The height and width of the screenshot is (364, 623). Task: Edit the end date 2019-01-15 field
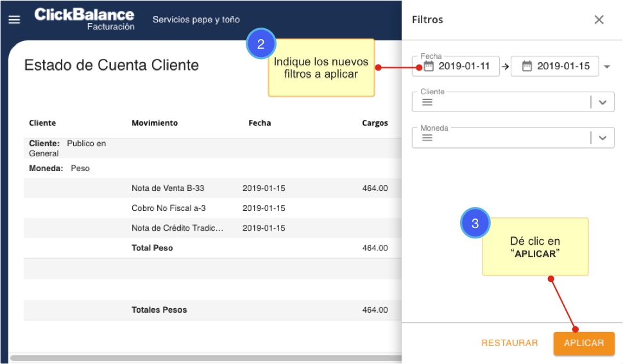tap(563, 66)
